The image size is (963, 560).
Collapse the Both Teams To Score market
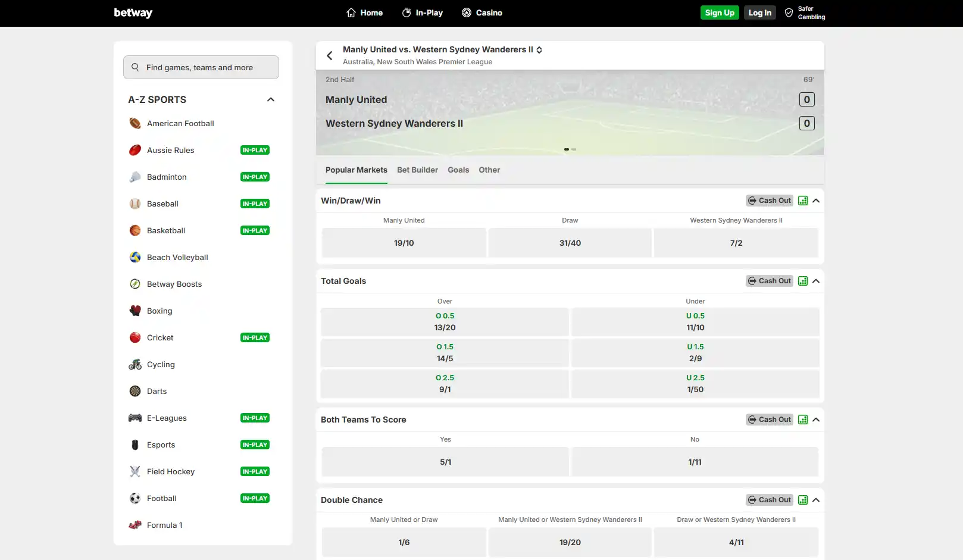pyautogui.click(x=816, y=420)
